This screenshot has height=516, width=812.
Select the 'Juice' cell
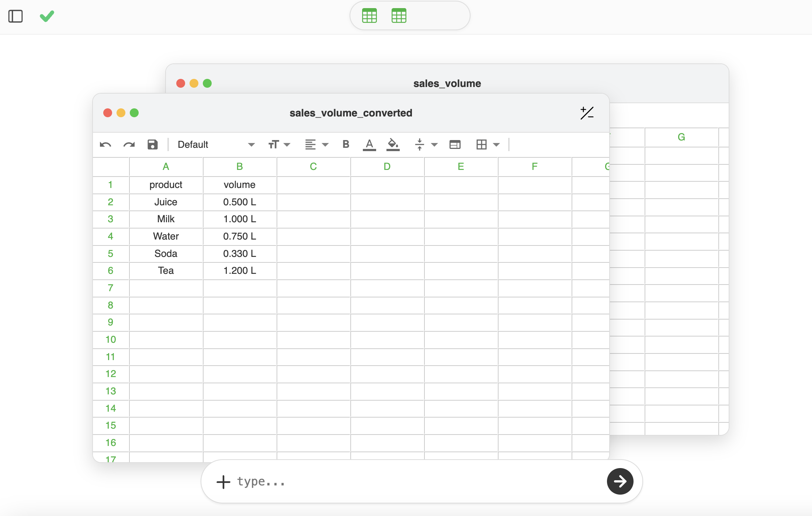166,202
